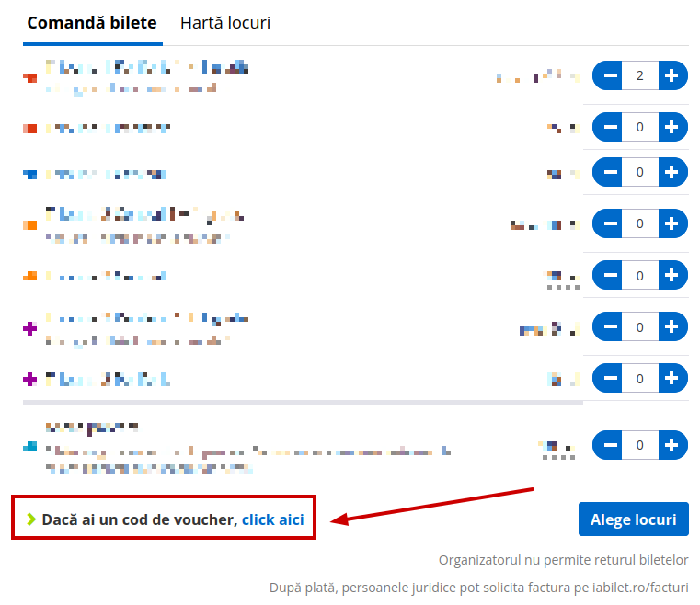Click plus button on second ticket row
700x605 pixels.
coord(671,127)
